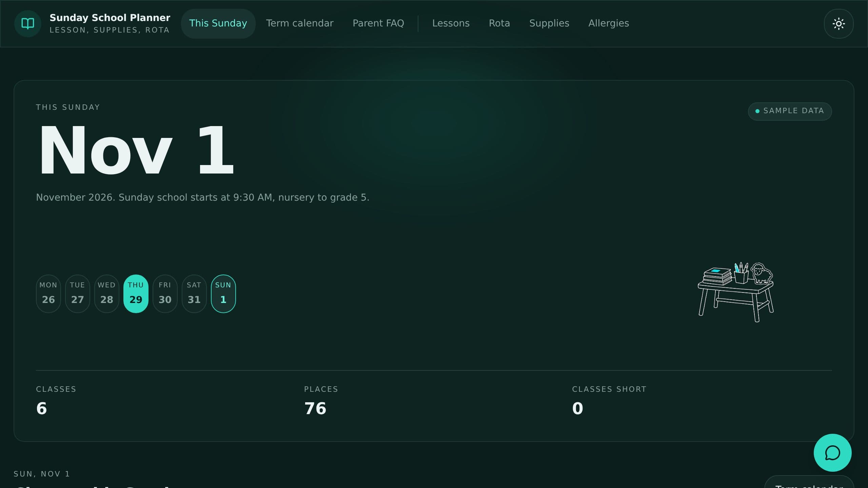Click the Sunday School Planner title
868x488 pixels.
click(110, 18)
